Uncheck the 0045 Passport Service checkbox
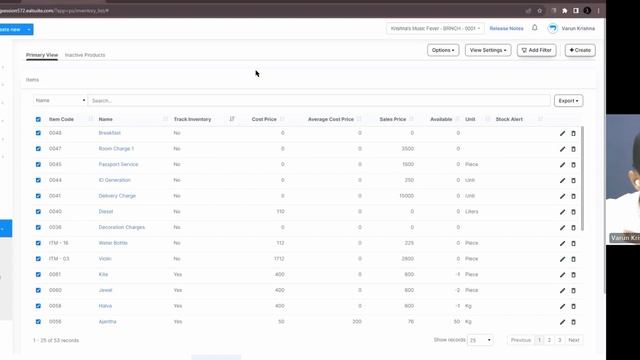The image size is (640, 360). pyautogui.click(x=38, y=164)
